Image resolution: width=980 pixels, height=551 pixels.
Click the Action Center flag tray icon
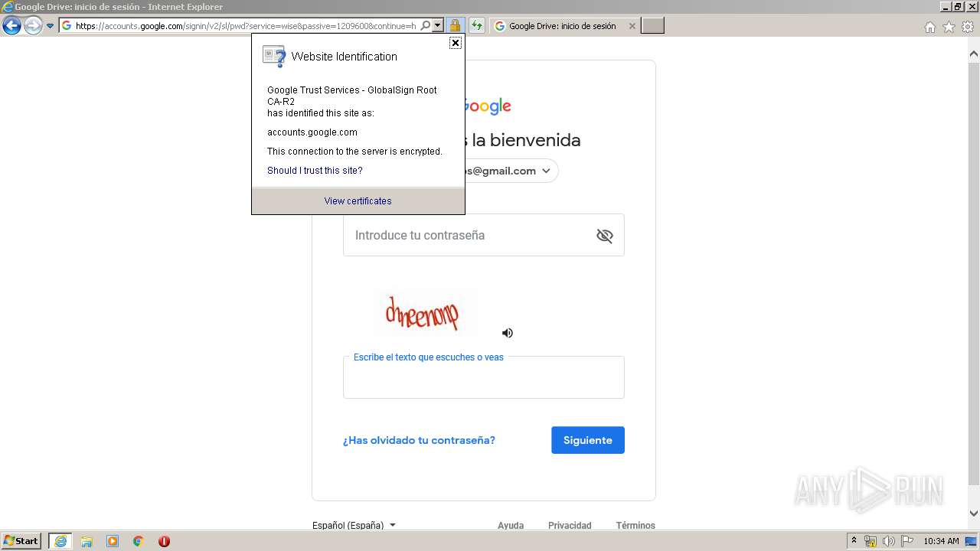tap(907, 541)
